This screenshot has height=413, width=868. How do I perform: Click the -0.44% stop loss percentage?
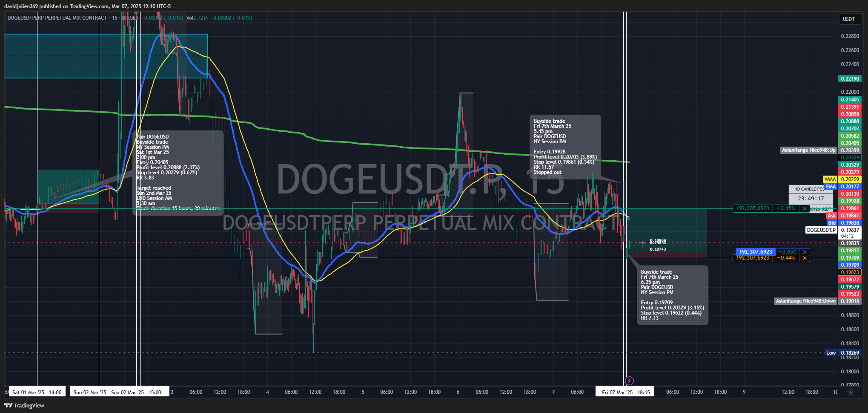point(786,258)
